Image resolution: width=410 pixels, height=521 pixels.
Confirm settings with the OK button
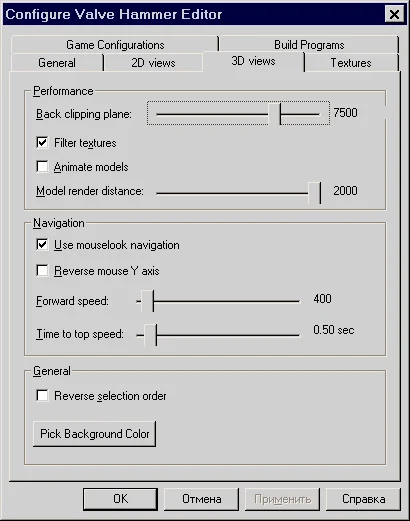120,499
